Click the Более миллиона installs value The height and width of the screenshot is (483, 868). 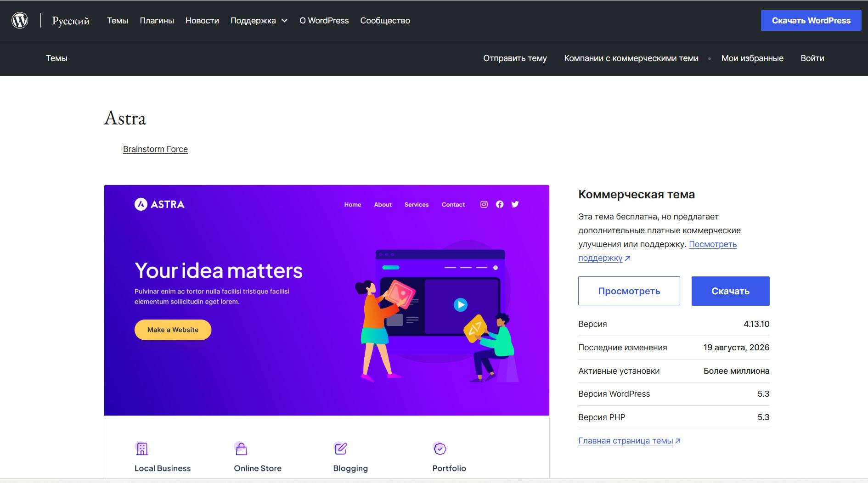[736, 371]
